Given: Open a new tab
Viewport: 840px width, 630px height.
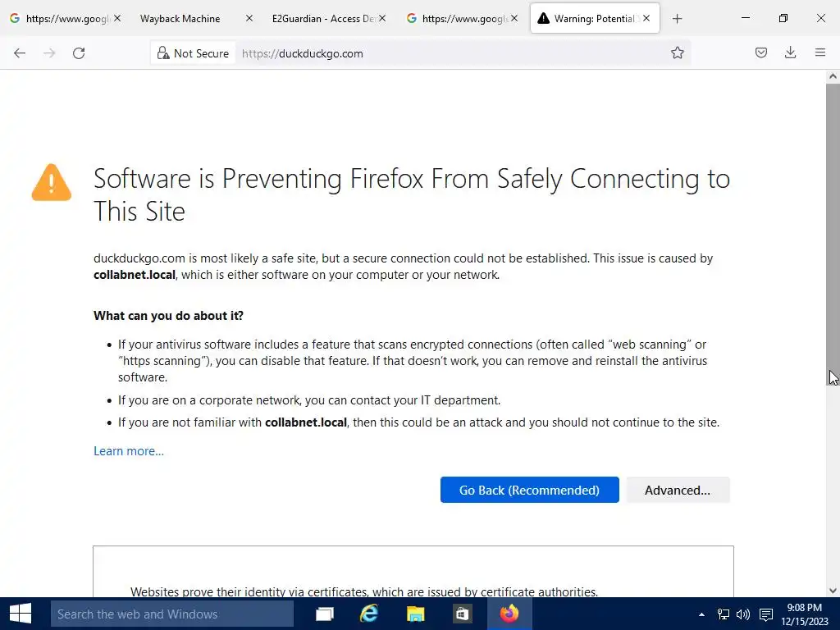Looking at the screenshot, I should (x=677, y=19).
